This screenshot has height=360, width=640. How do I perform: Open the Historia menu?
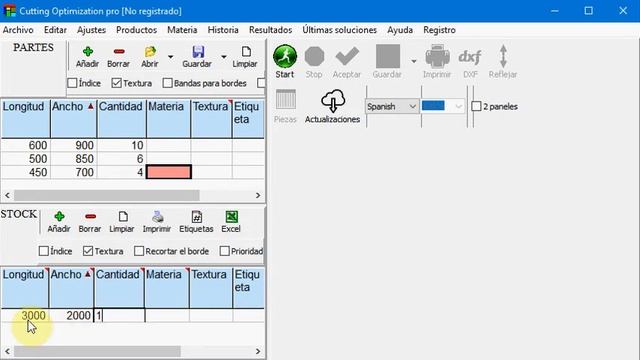coord(223,30)
